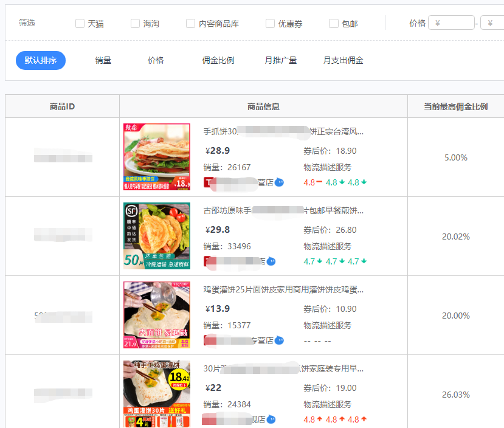Viewport: 504px width, 428px height.
Task: Click the 筛选 filter label
Action: (x=27, y=22)
